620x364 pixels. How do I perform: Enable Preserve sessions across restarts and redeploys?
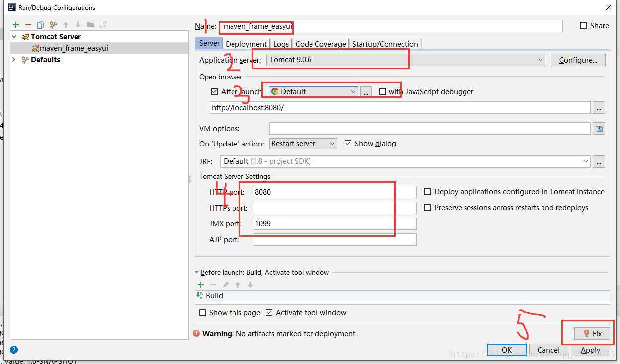[427, 208]
